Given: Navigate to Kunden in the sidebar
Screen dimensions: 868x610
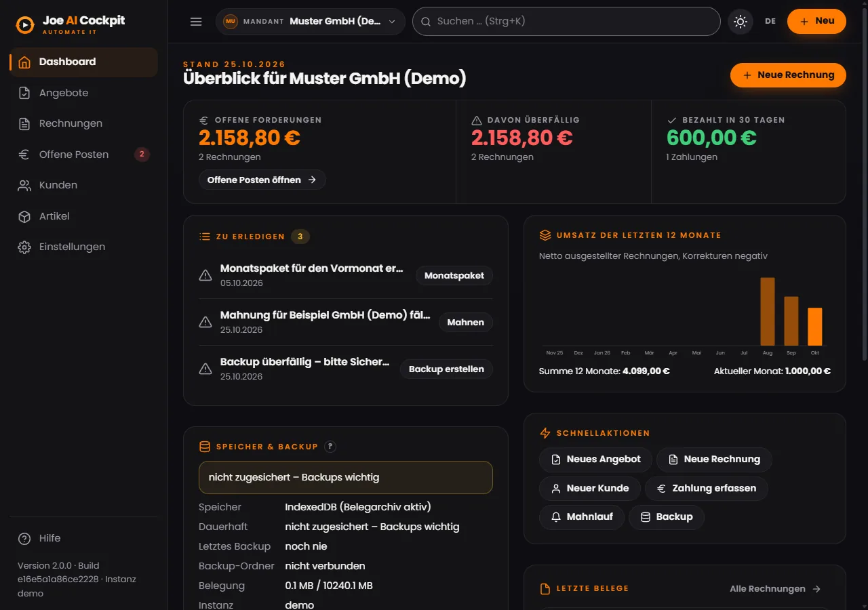Looking at the screenshot, I should [x=83, y=185].
